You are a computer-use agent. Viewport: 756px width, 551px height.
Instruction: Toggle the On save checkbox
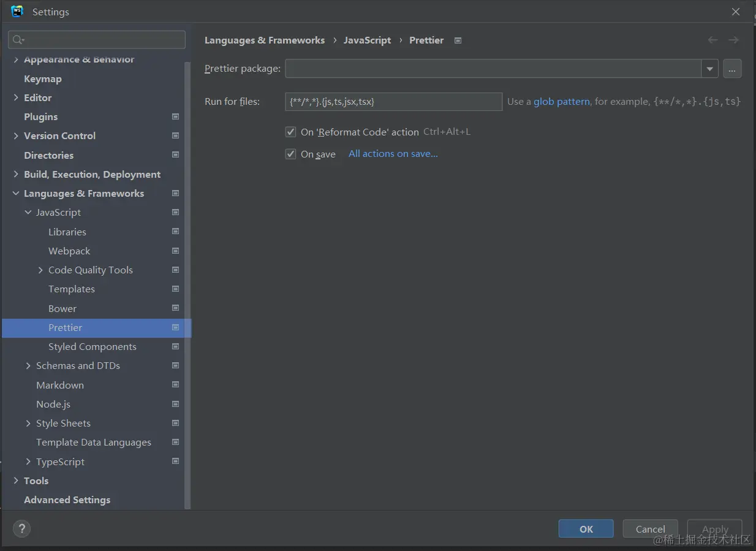tap(291, 154)
